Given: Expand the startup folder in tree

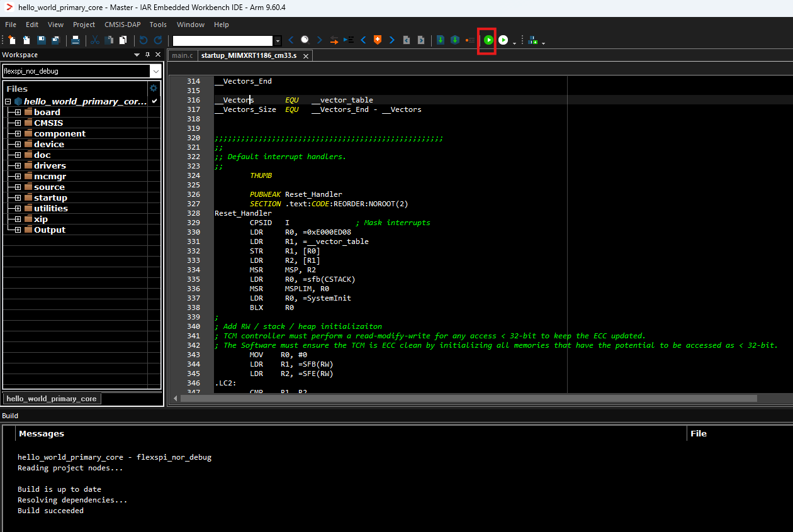Looking at the screenshot, I should [x=18, y=198].
